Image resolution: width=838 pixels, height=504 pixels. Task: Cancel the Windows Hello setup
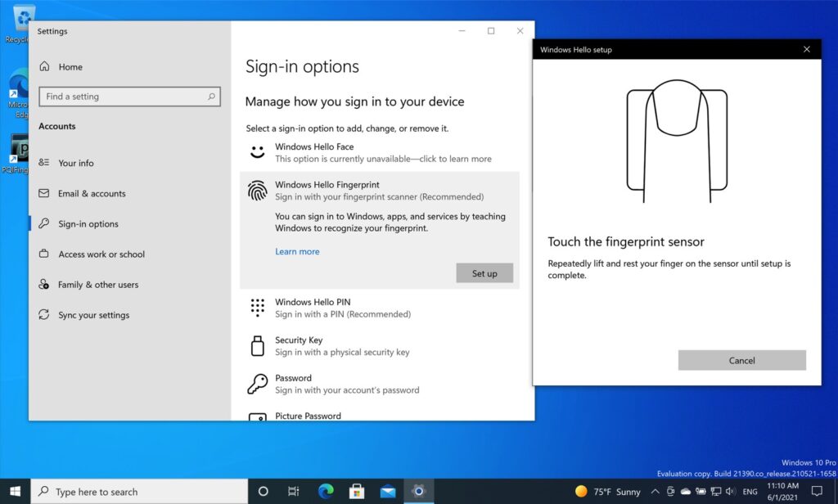pos(741,360)
